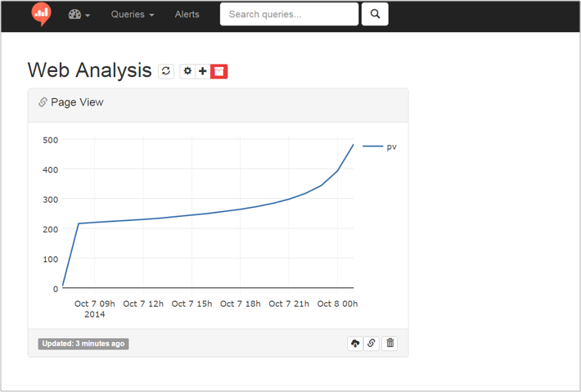This screenshot has width=581, height=392.
Task: Click the 500 y-axis value
Action: [x=51, y=140]
